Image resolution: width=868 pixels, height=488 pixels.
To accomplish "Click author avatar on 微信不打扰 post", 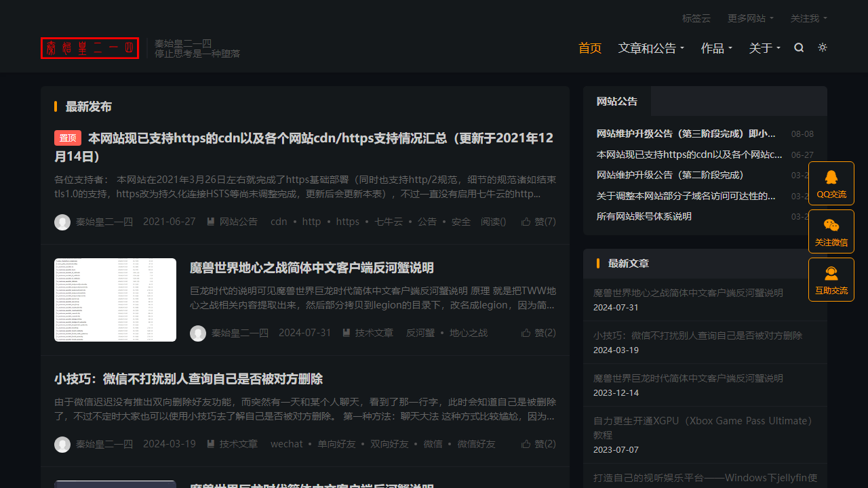I will 62,445.
